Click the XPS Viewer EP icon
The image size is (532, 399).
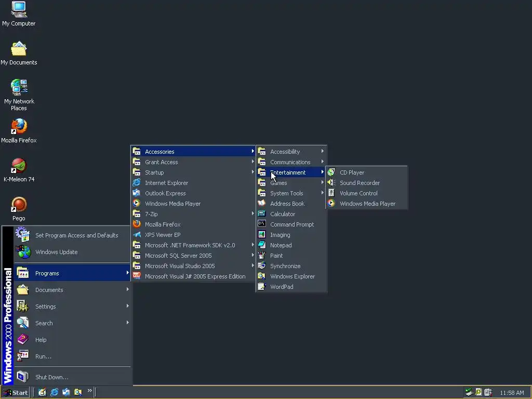[137, 235]
